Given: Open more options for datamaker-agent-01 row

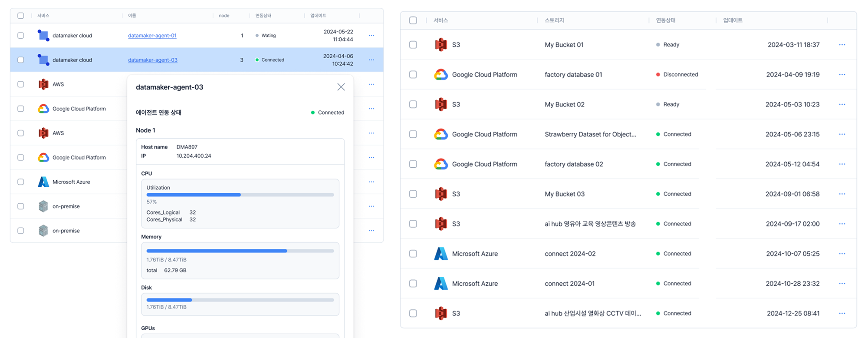Looking at the screenshot, I should (372, 36).
